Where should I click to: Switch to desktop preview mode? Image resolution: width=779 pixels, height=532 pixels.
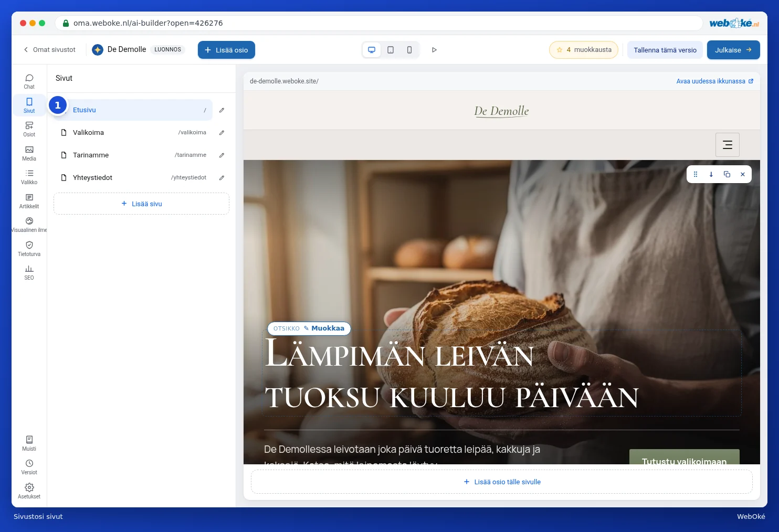pos(372,50)
